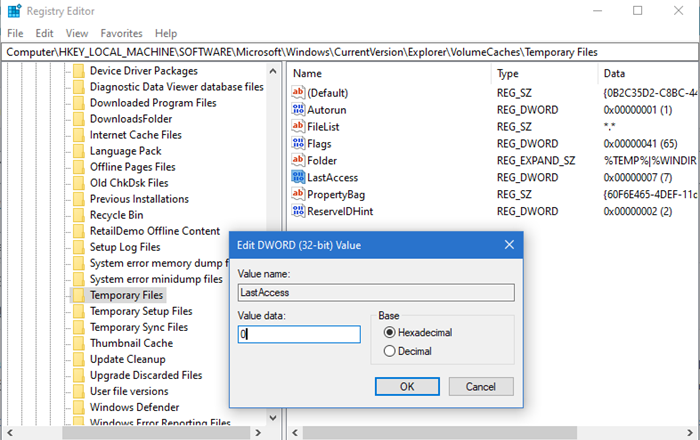The image size is (700, 440).
Task: Click the values pane horizontal scroll right arrow
Action: point(690,432)
